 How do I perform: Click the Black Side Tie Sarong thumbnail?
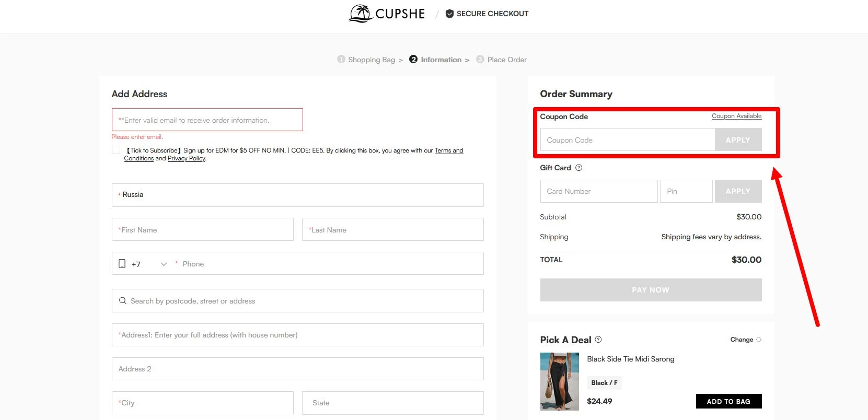pos(559,381)
